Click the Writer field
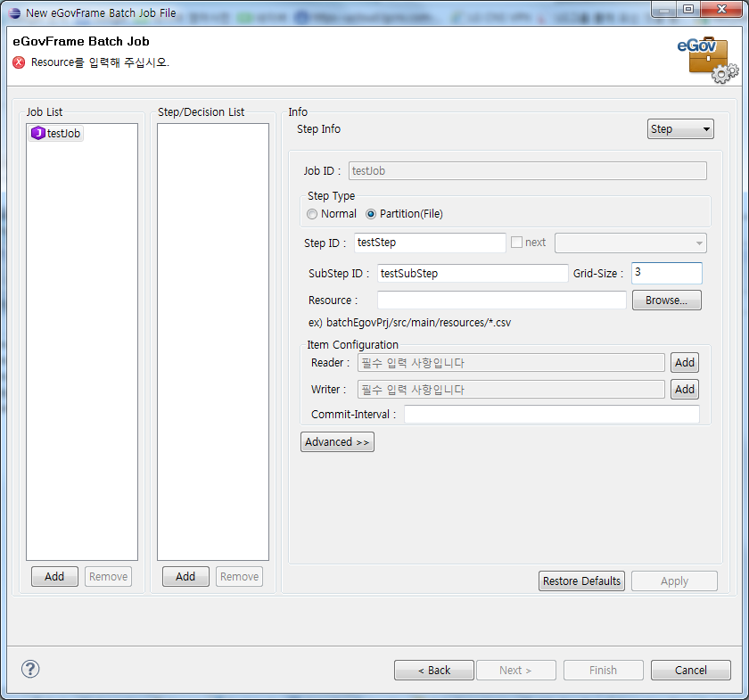 (511, 390)
